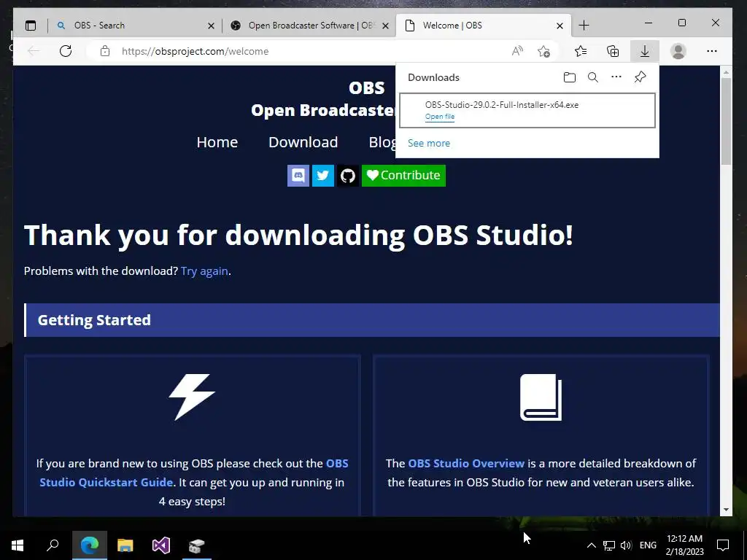Click the lightning bolt quickstart icon

click(192, 397)
